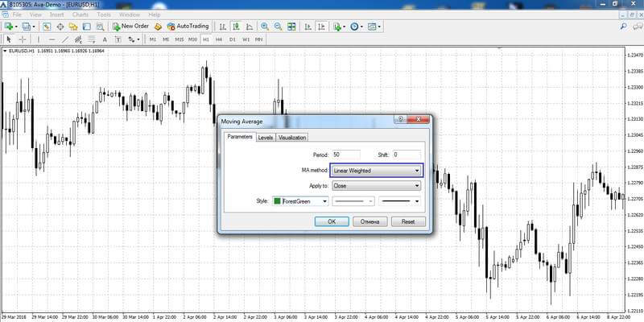Draw a horizontal line tool

[52, 39]
